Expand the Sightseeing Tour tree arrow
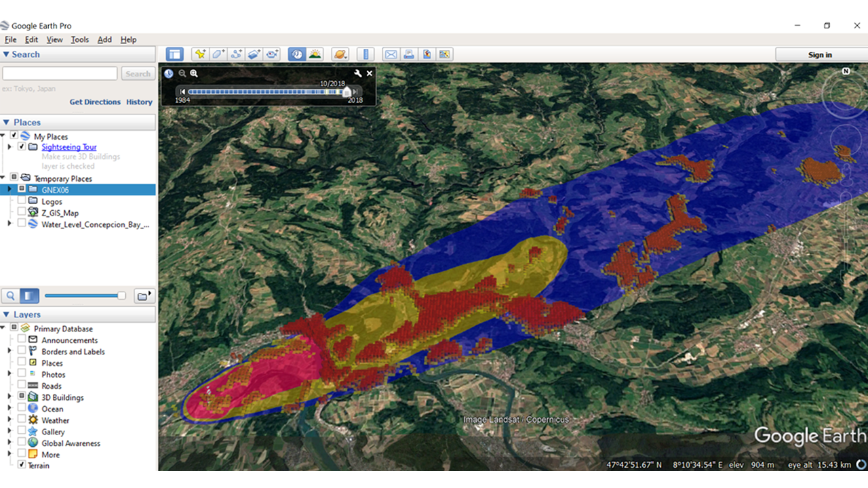 (x=9, y=146)
